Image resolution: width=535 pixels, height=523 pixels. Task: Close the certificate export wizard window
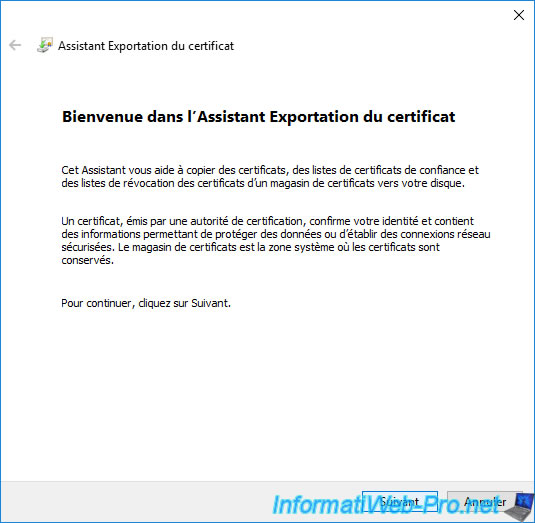click(519, 15)
